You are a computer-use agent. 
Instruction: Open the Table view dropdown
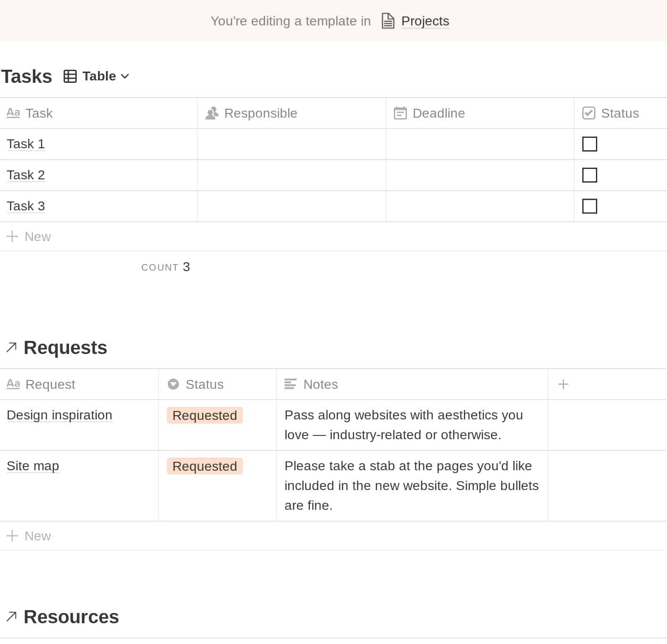pos(99,76)
